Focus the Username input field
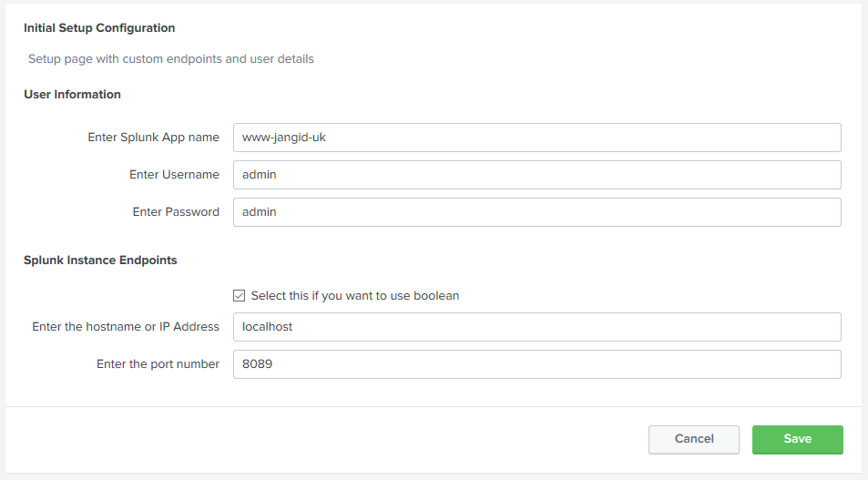868x480 pixels. [537, 175]
